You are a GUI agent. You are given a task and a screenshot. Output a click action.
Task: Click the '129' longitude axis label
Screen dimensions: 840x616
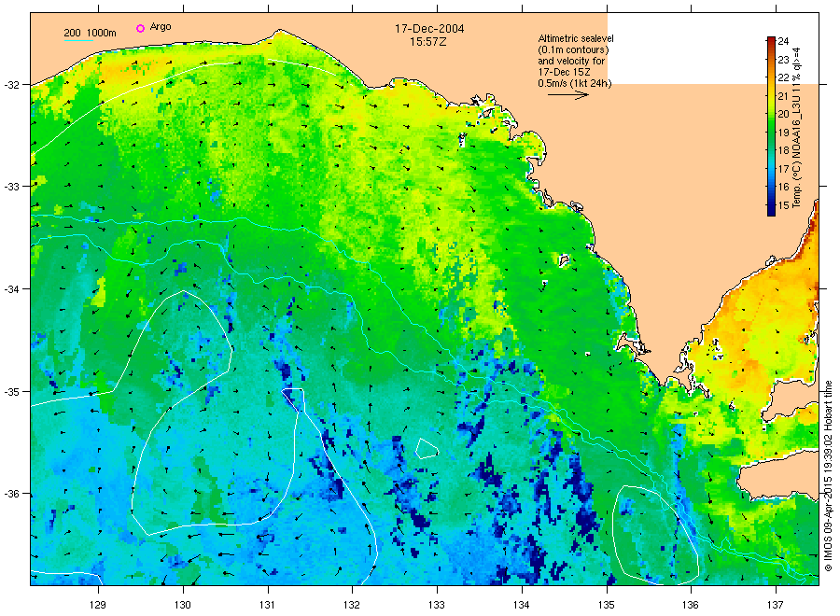click(98, 605)
